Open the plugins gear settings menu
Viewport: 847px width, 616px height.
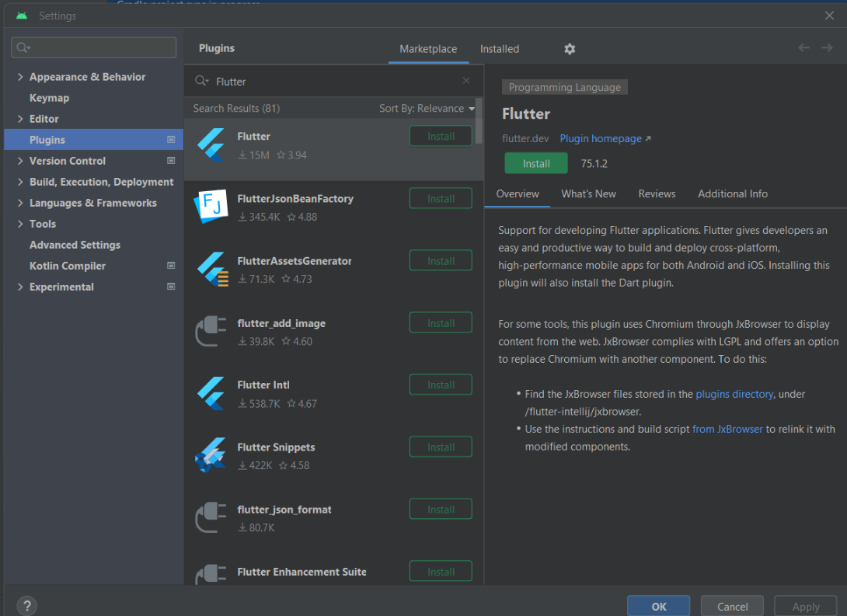(x=570, y=49)
